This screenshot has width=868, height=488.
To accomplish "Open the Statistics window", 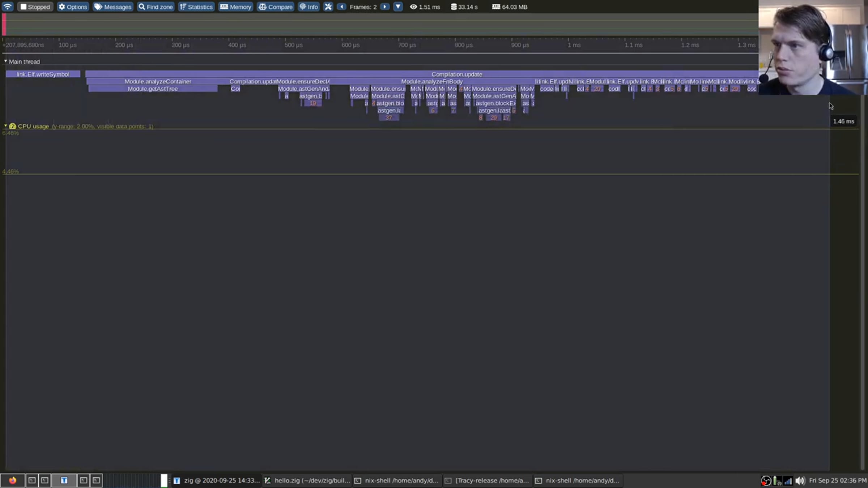I will 196,7.
